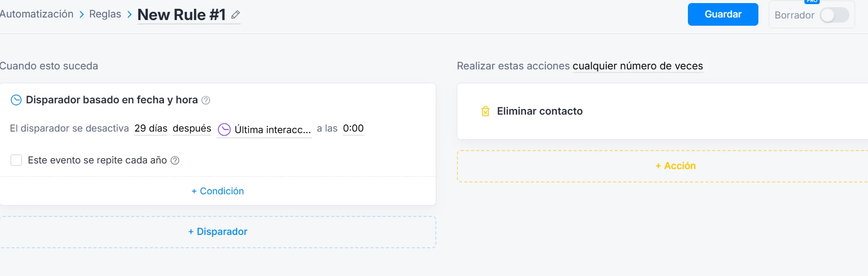Image resolution: width=868 pixels, height=276 pixels.
Task: Add a new condition with + Condición
Action: [218, 191]
